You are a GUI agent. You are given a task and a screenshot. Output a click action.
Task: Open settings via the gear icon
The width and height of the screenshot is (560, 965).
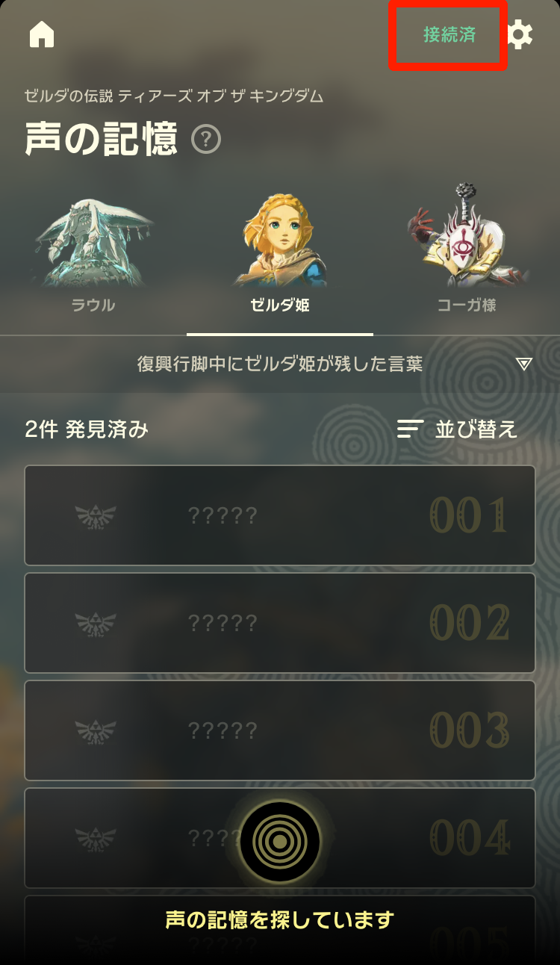(x=520, y=35)
